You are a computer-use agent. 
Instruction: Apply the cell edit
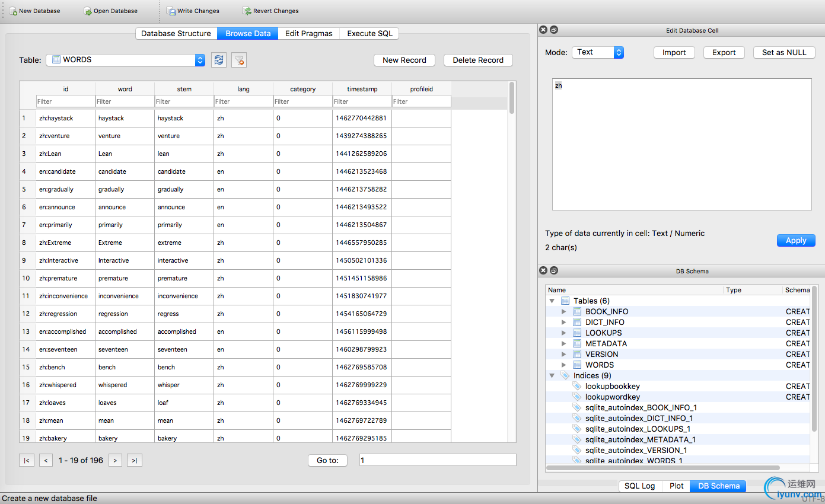pyautogui.click(x=796, y=241)
